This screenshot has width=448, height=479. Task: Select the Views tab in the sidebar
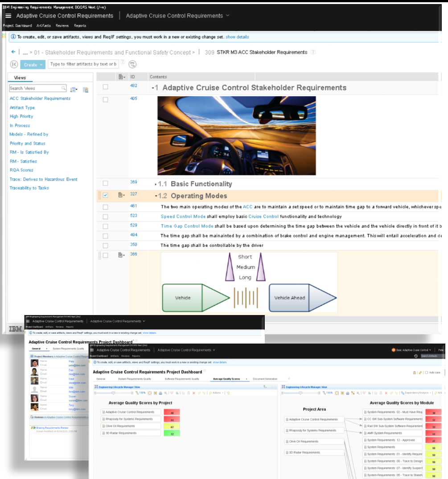click(20, 78)
